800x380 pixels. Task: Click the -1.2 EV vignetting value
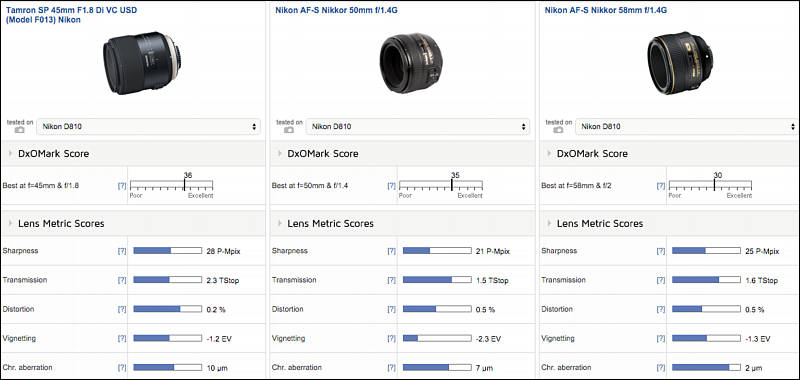pyautogui.click(x=219, y=339)
